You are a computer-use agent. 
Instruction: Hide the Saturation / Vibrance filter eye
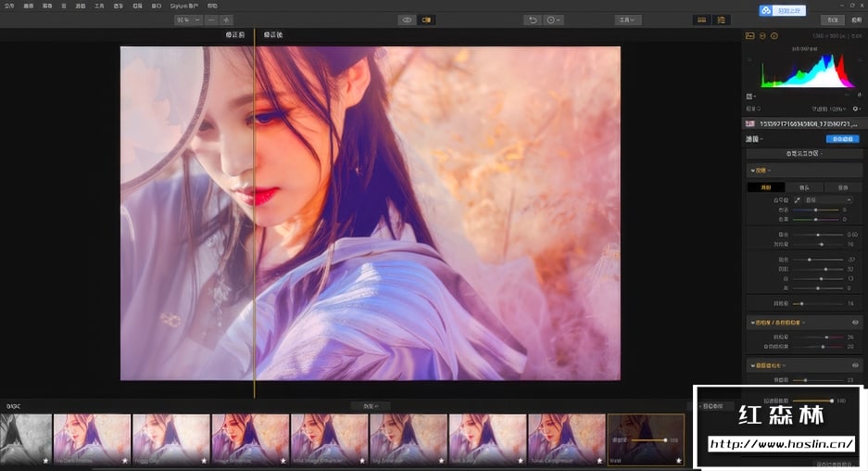coord(855,322)
